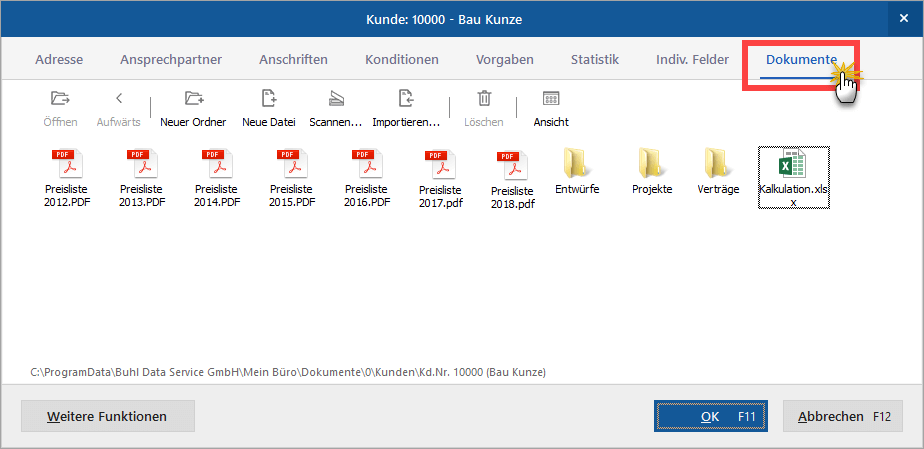Image resolution: width=924 pixels, height=449 pixels.
Task: Switch to the Ansprechpartner tab
Action: [171, 60]
